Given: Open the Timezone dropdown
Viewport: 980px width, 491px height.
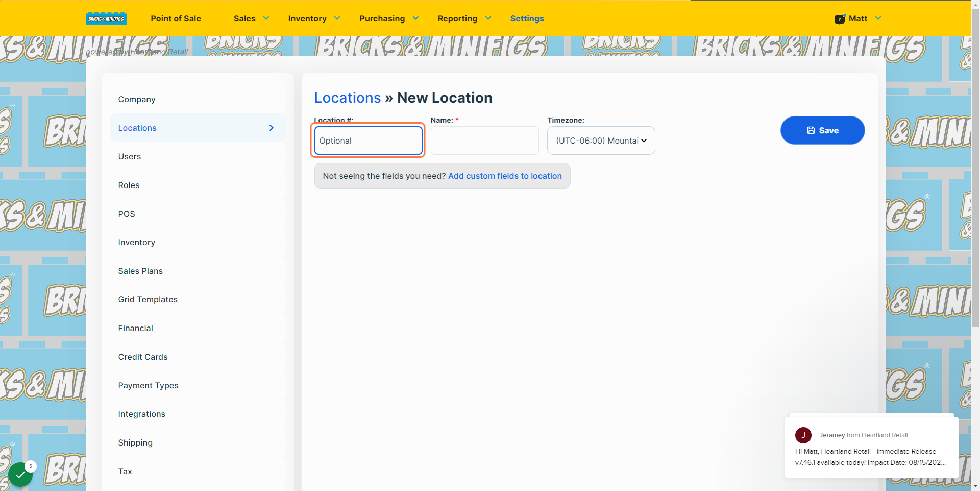Looking at the screenshot, I should click(601, 141).
